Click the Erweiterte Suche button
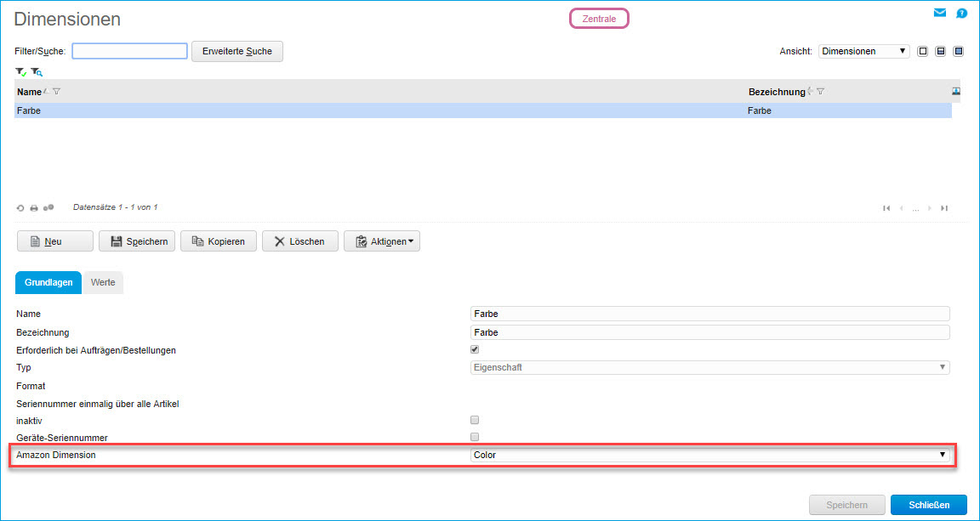Image resolution: width=980 pixels, height=521 pixels. (239, 51)
